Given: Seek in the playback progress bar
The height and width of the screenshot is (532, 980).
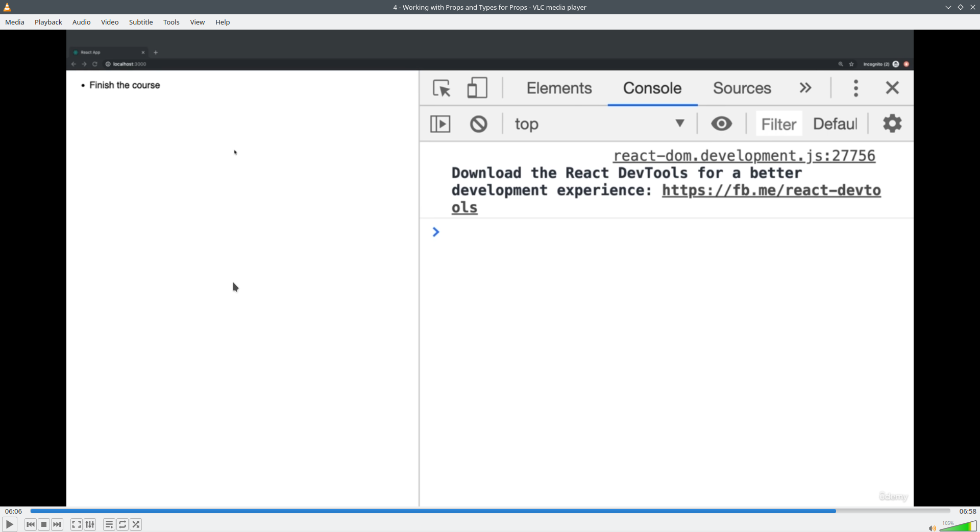Looking at the screenshot, I should click(490, 511).
